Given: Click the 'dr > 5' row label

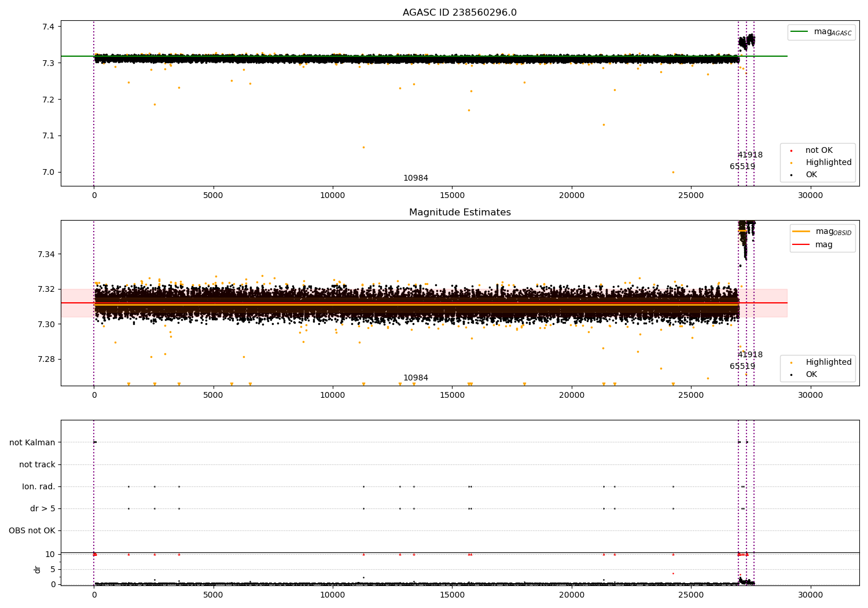Looking at the screenshot, I should point(43,508).
